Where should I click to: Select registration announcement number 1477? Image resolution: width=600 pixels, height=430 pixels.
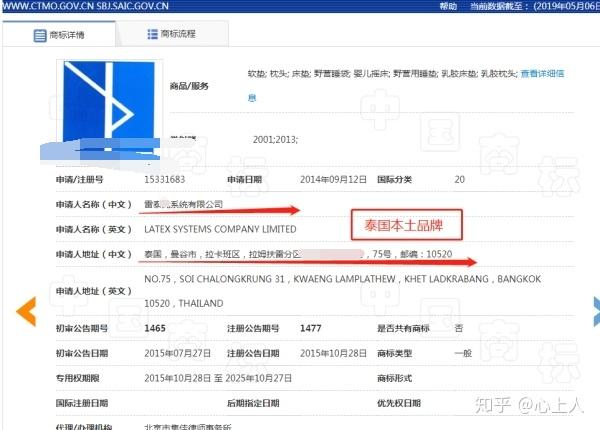click(310, 328)
